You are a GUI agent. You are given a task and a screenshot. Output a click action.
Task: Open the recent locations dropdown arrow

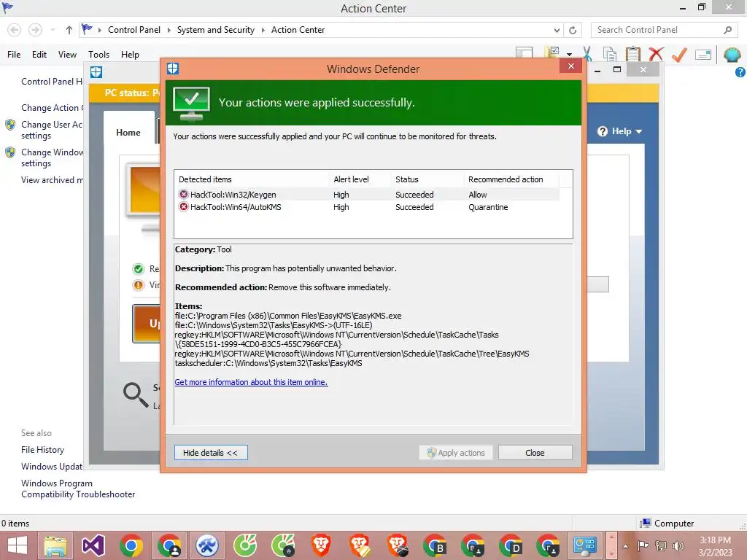coord(53,30)
